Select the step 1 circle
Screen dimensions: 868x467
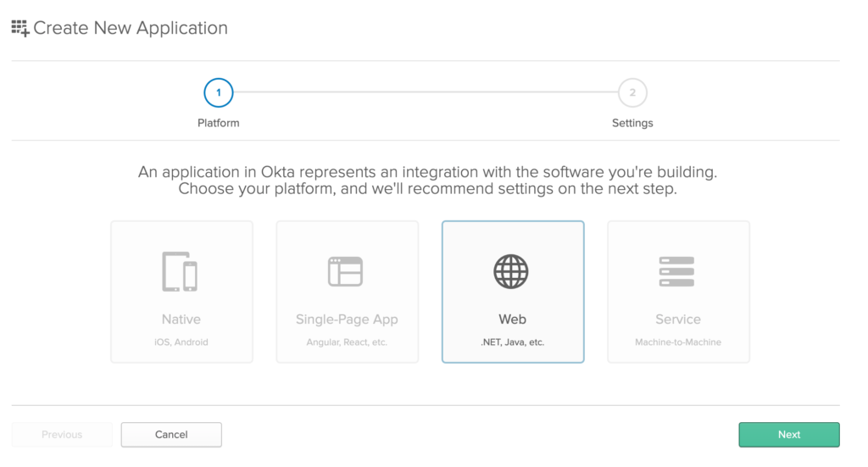click(x=219, y=92)
